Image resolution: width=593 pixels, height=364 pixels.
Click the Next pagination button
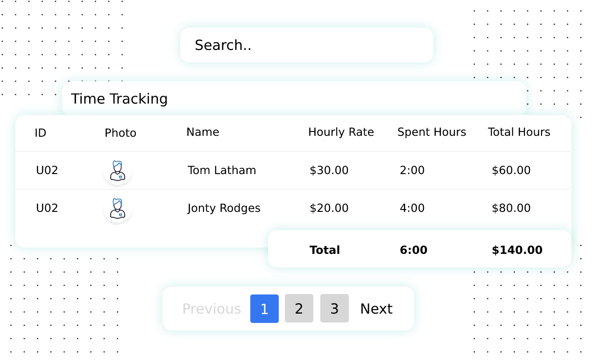pos(376,308)
